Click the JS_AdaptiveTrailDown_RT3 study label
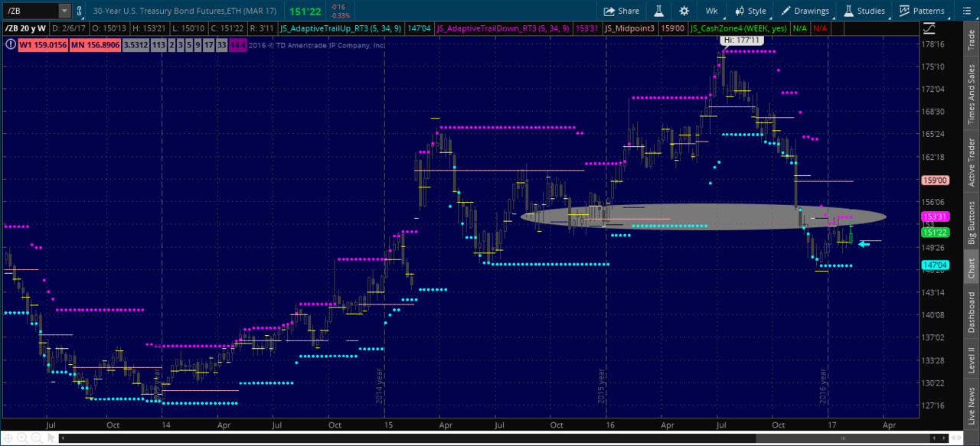Viewport: 980px width, 446px height. coord(503,28)
